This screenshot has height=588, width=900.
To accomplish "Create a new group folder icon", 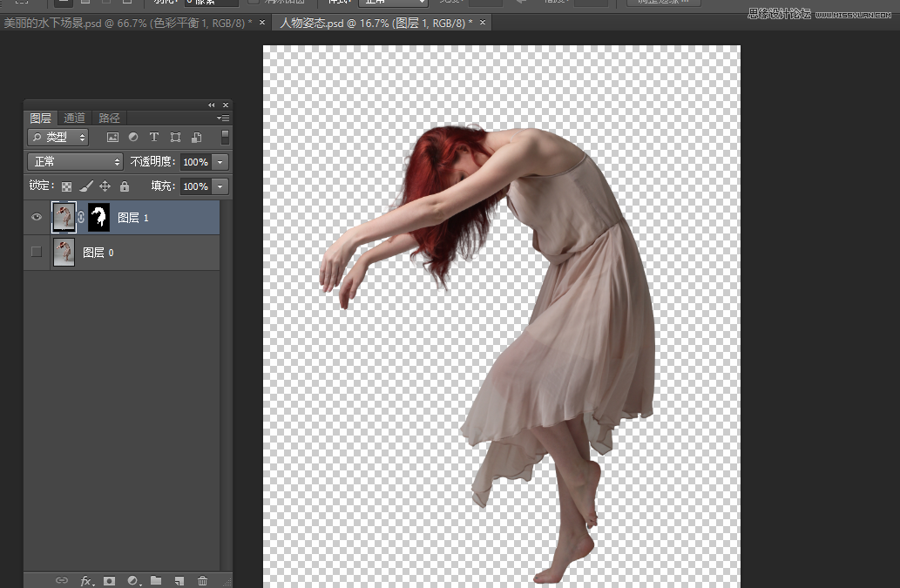I will click(x=156, y=580).
